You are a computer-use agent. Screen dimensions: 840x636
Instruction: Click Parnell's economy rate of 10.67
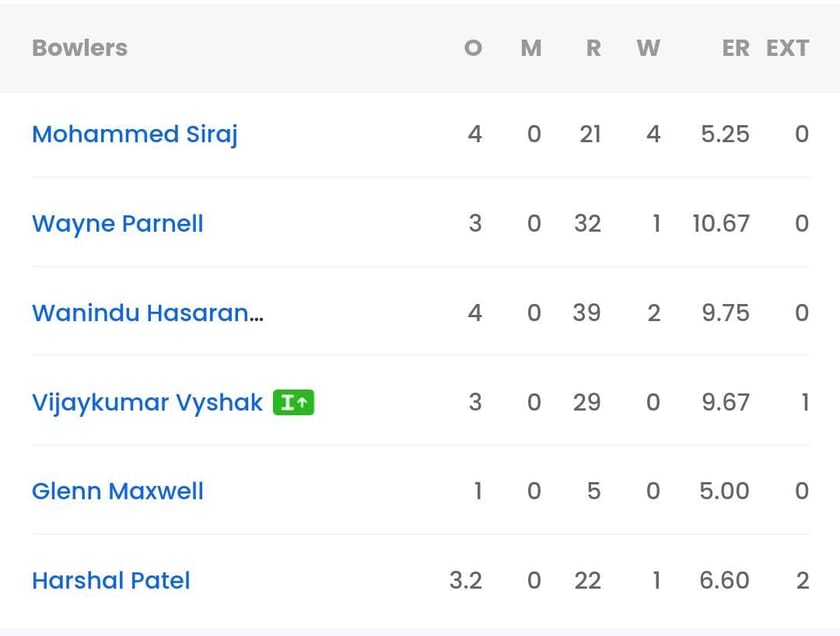click(722, 224)
